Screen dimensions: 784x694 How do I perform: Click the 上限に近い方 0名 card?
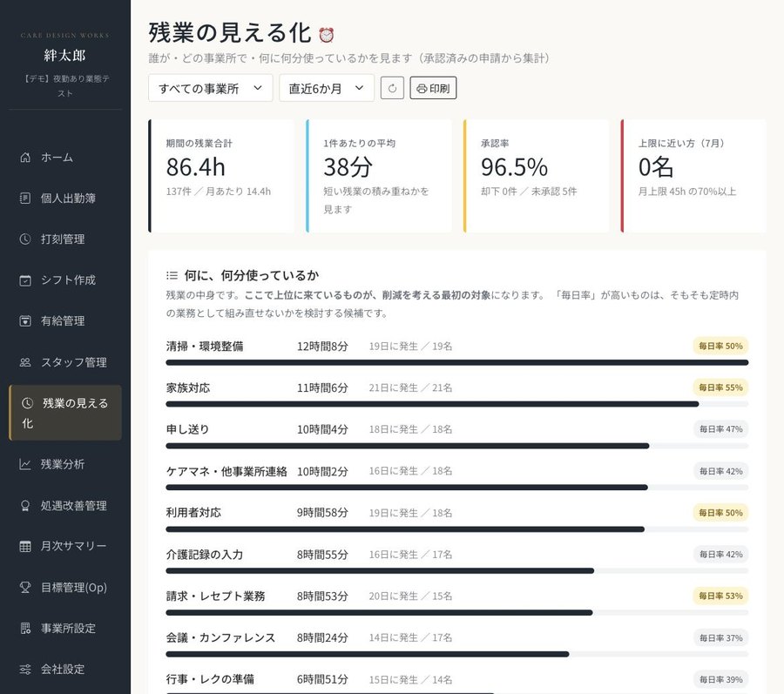click(693, 176)
